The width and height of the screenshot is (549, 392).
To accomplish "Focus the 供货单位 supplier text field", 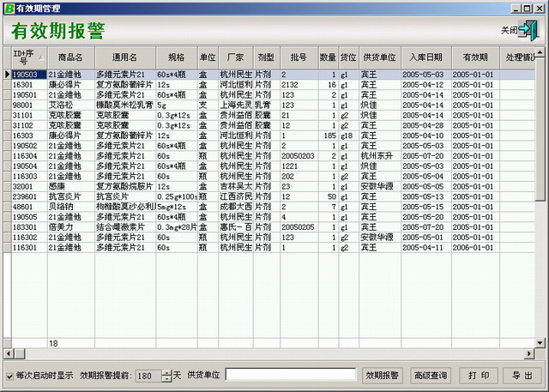I will coord(290,376).
